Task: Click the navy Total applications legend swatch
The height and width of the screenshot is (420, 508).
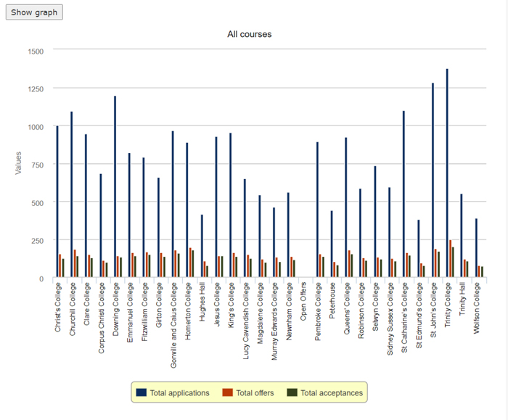Action: click(x=141, y=393)
